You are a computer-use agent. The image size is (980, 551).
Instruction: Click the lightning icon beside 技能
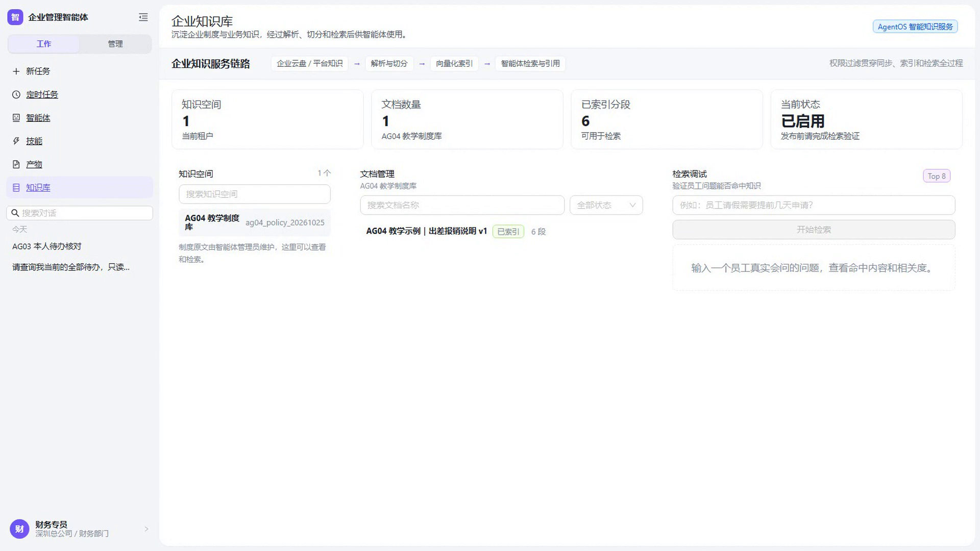pyautogui.click(x=16, y=141)
